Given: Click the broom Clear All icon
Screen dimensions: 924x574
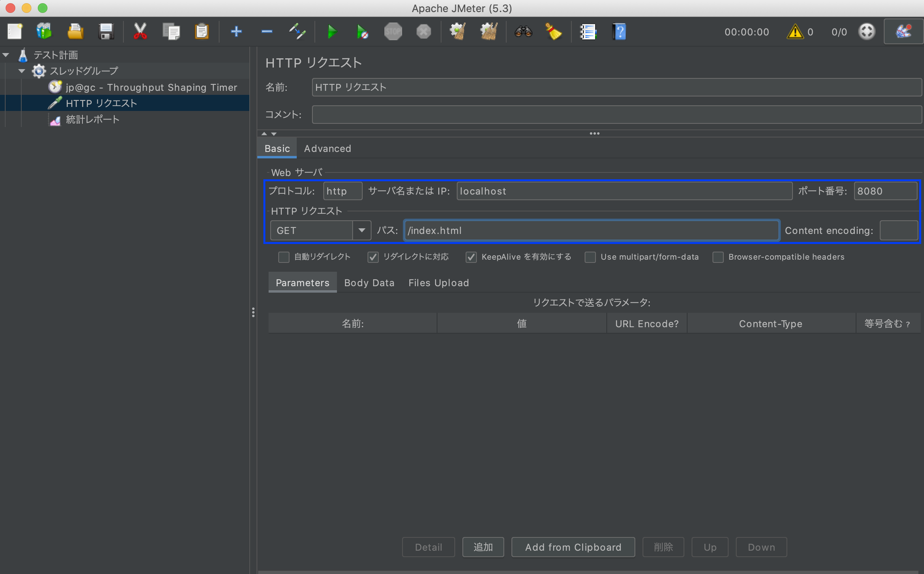Looking at the screenshot, I should 553,31.
